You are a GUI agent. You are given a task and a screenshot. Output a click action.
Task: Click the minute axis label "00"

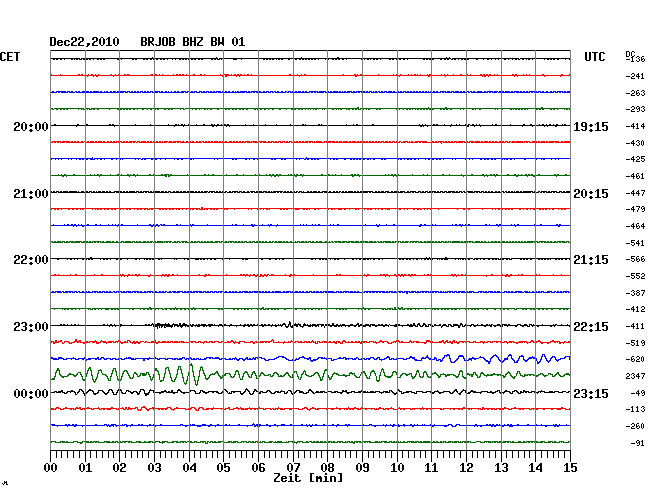(x=51, y=468)
